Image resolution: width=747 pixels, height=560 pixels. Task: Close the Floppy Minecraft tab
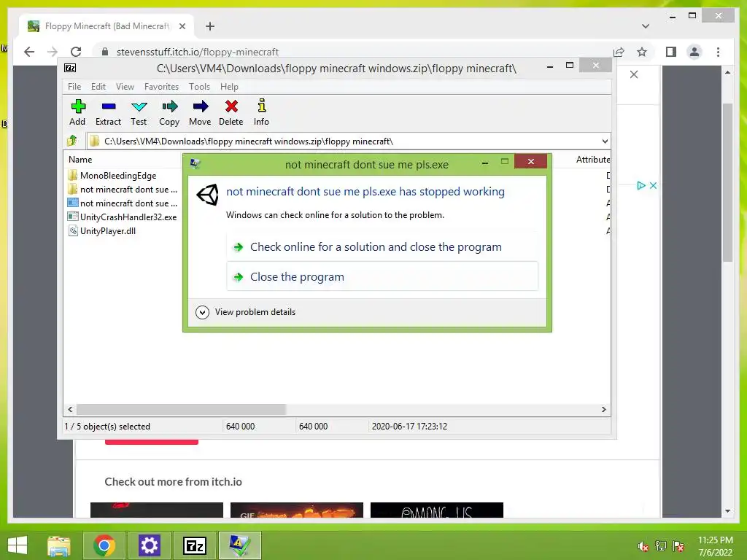(182, 26)
